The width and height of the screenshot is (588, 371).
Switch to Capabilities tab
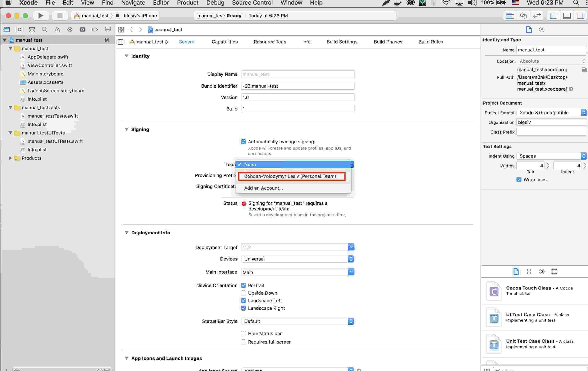[x=225, y=42]
